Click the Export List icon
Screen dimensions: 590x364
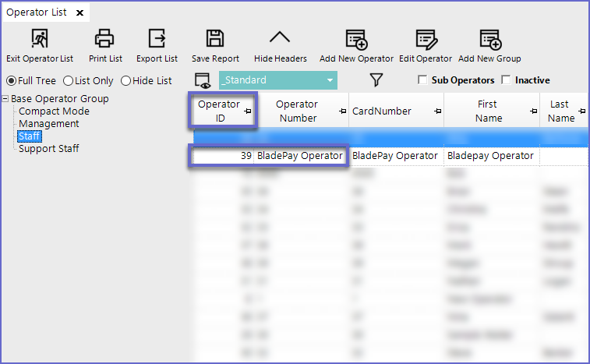click(x=157, y=39)
